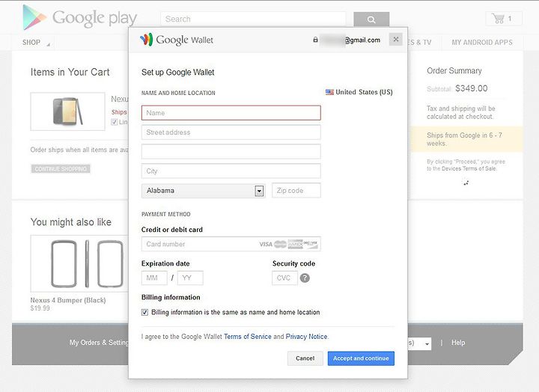Viewport: 539px width, 392px height.
Task: Toggle the checkbox under Nexus item in cart
Action: [114, 122]
